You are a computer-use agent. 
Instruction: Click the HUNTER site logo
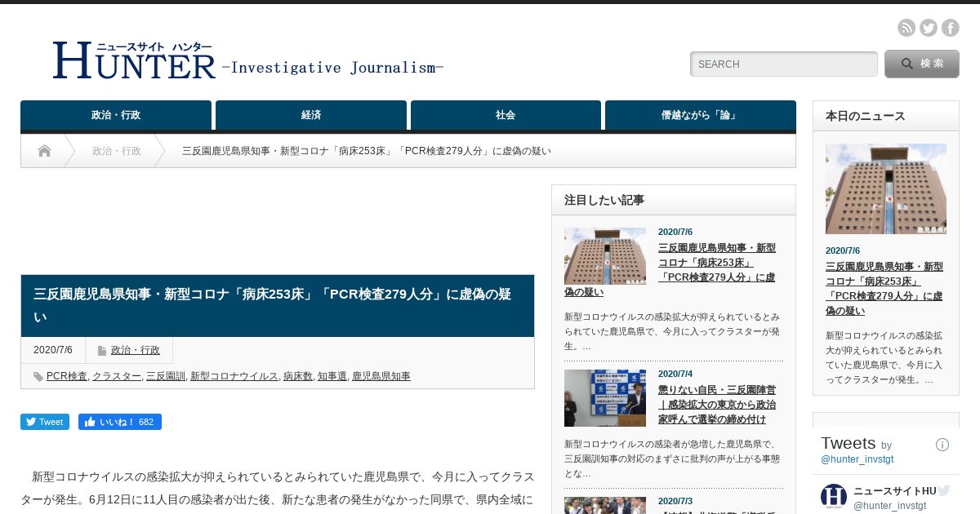click(248, 60)
